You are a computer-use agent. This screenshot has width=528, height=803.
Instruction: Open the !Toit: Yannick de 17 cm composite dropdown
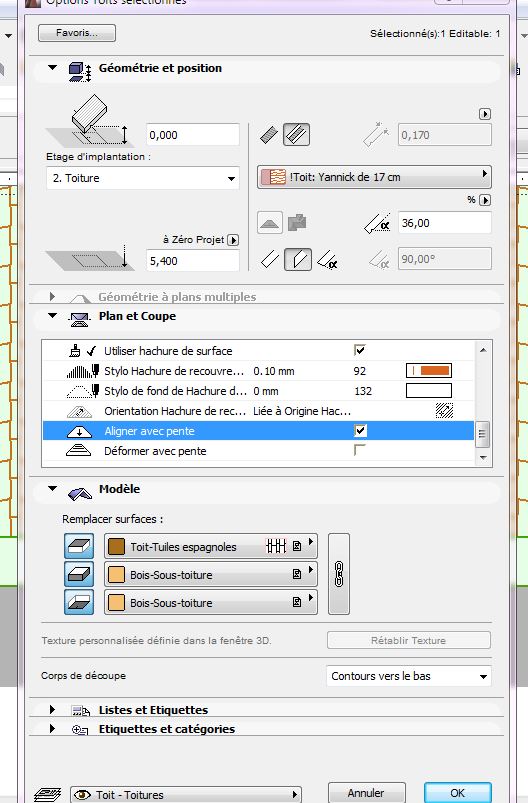[374, 177]
